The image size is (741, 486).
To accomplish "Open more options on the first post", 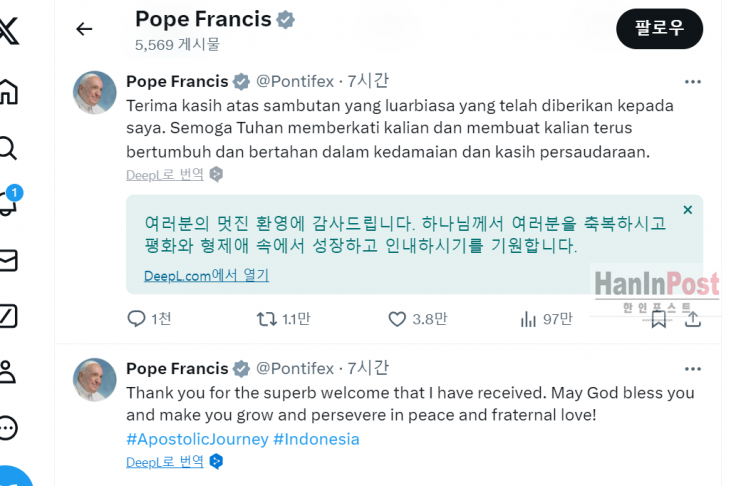I will [692, 82].
